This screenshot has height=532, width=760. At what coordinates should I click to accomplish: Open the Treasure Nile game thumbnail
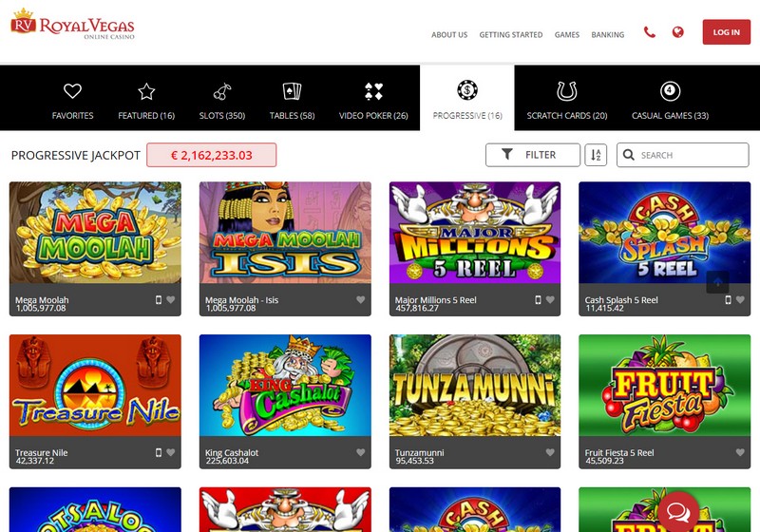pos(95,385)
